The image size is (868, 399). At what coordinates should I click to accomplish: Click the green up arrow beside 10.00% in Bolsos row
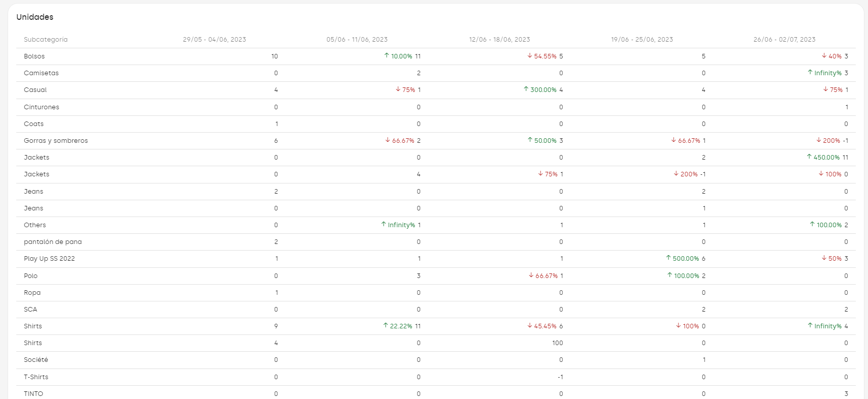tap(387, 56)
